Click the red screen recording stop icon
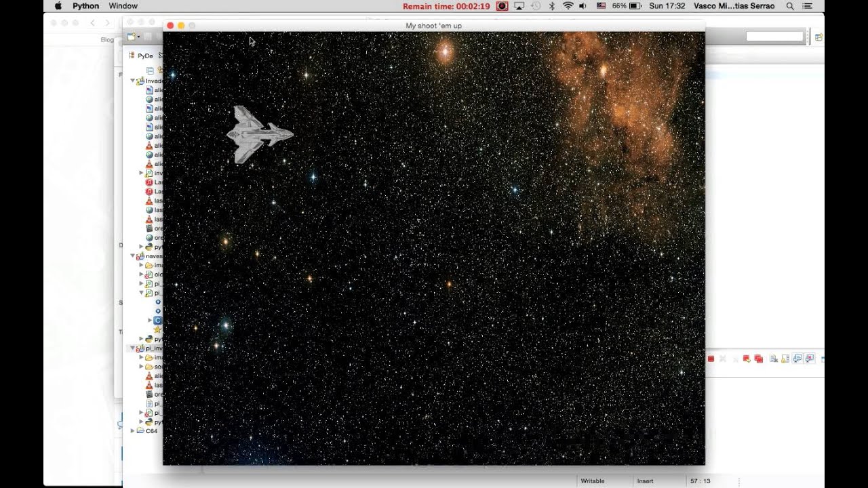 tap(502, 5)
